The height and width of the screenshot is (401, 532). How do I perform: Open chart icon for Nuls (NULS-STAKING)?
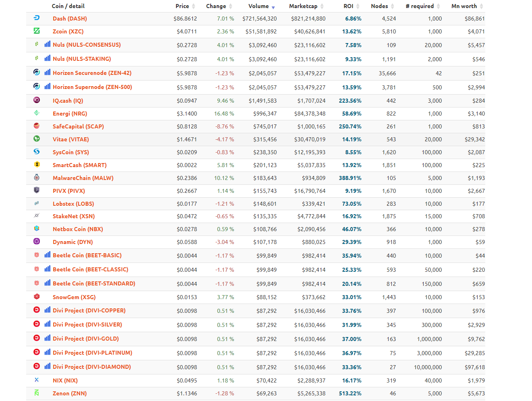[x=48, y=58]
